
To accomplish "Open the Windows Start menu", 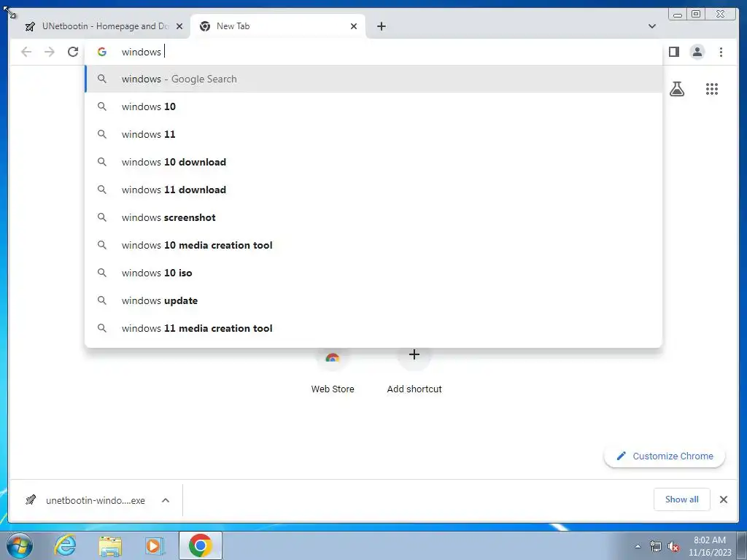I will coord(20,545).
